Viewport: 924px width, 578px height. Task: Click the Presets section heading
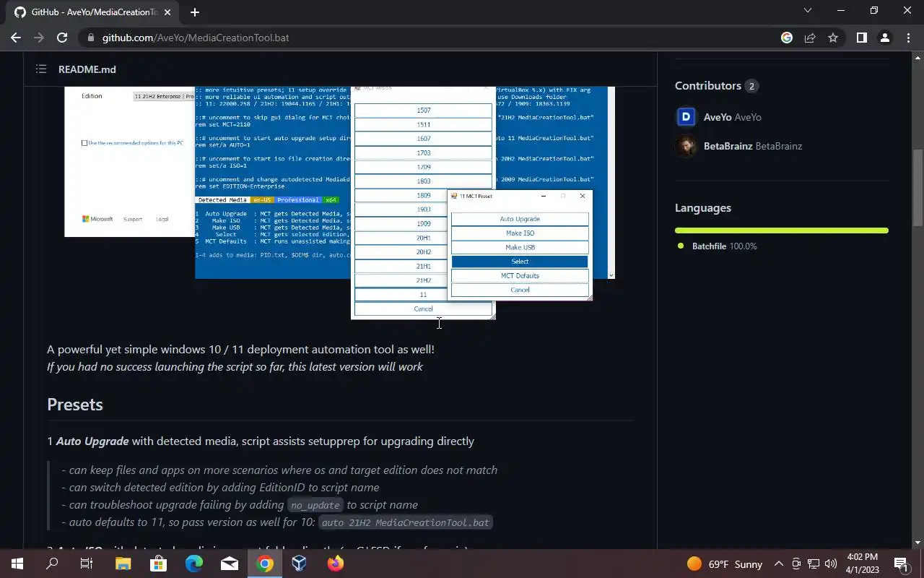pos(75,405)
